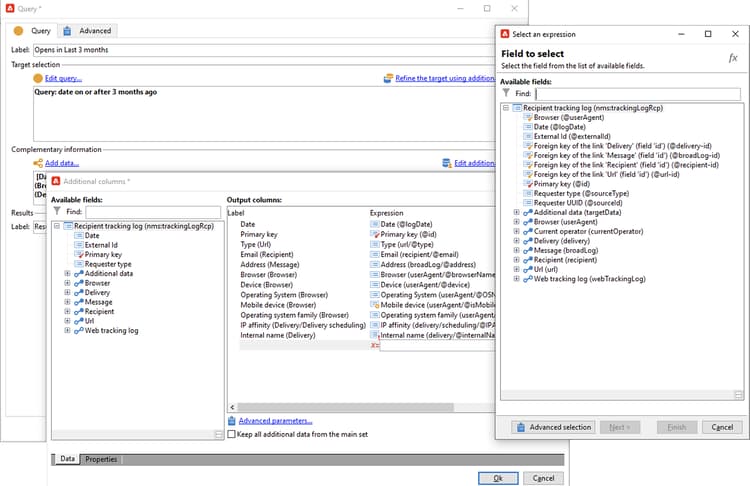The width and height of the screenshot is (750, 486).
Task: Click the Advanced selection button
Action: tap(553, 427)
